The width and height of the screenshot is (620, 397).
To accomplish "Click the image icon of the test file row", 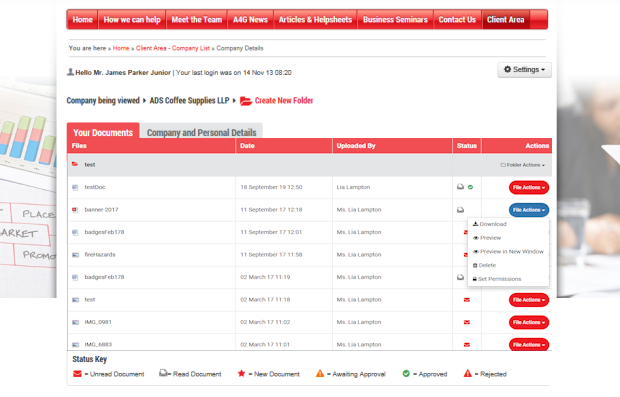I will click(75, 300).
